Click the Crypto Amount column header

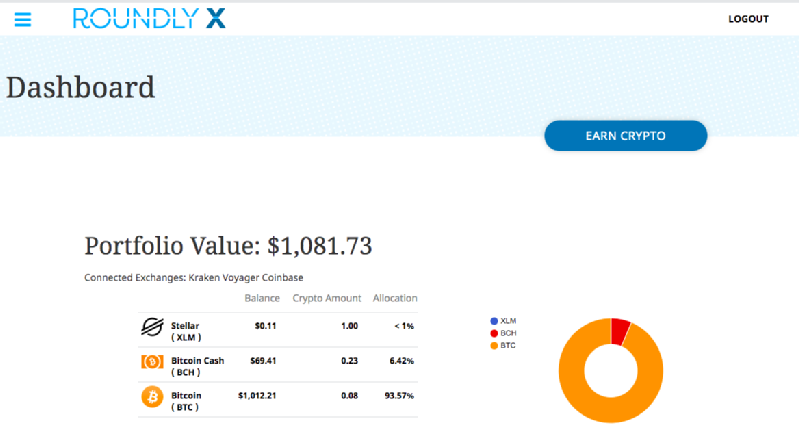click(x=327, y=298)
